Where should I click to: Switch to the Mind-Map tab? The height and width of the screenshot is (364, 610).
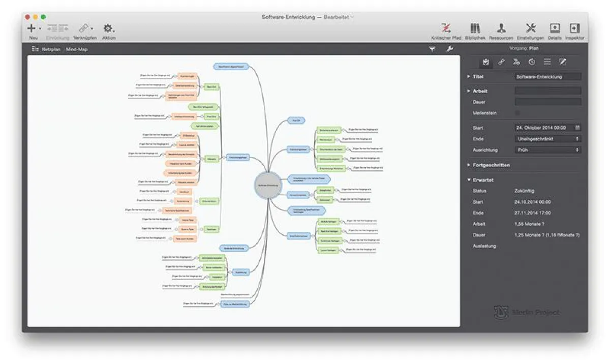tap(76, 49)
